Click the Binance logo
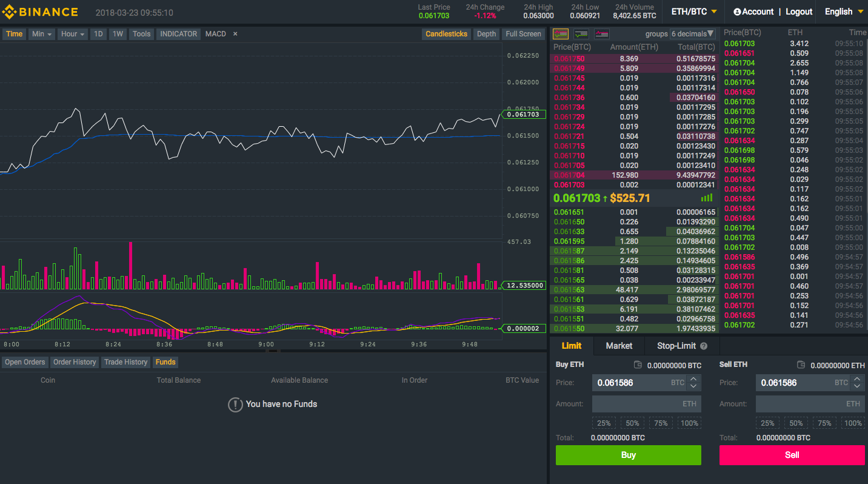Viewport: 868px width, 484px height. 40,12
